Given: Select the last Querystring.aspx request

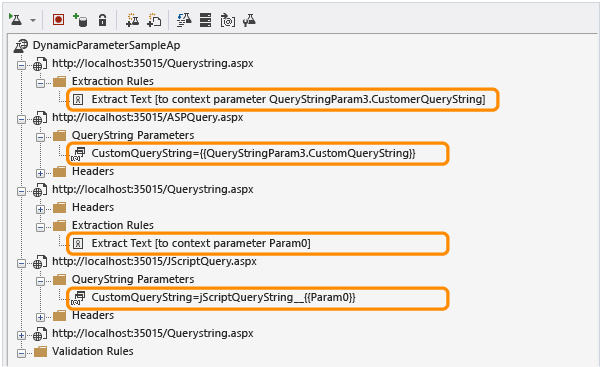Looking at the screenshot, I should click(x=153, y=333).
